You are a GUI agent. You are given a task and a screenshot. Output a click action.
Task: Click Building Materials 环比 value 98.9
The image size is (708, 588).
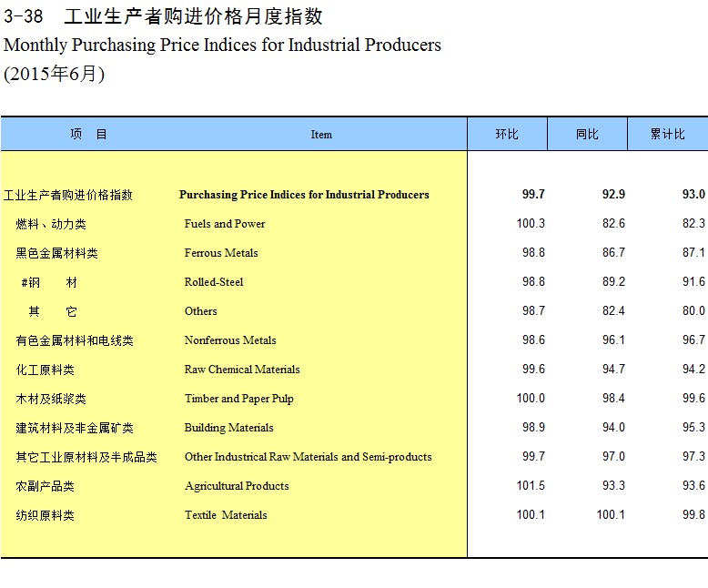click(533, 427)
